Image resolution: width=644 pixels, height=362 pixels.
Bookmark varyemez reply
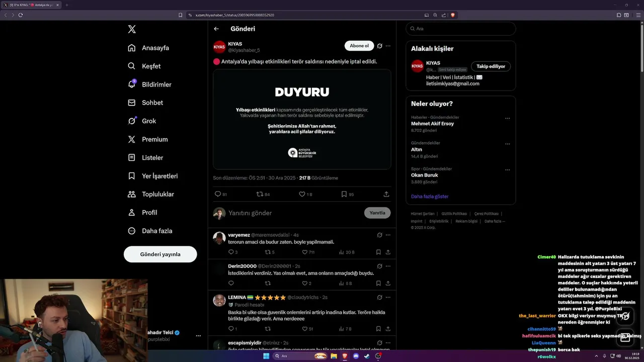point(378,252)
